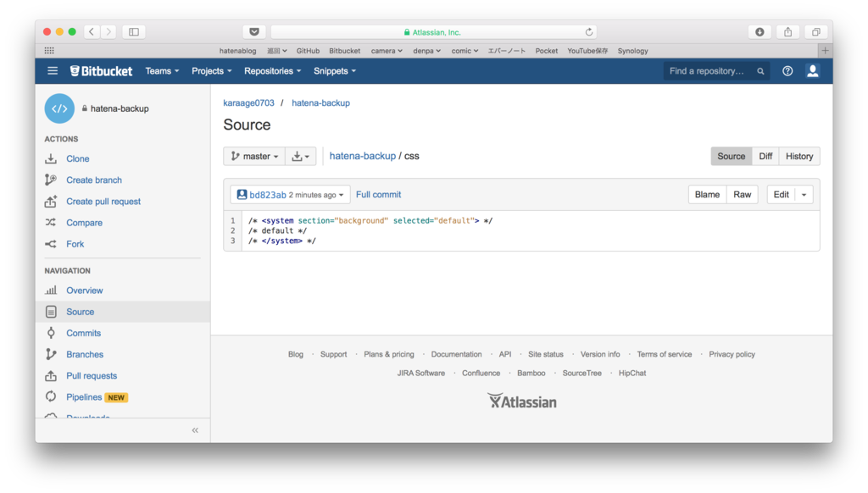Open Version info footer link
The height and width of the screenshot is (493, 868).
[600, 354]
